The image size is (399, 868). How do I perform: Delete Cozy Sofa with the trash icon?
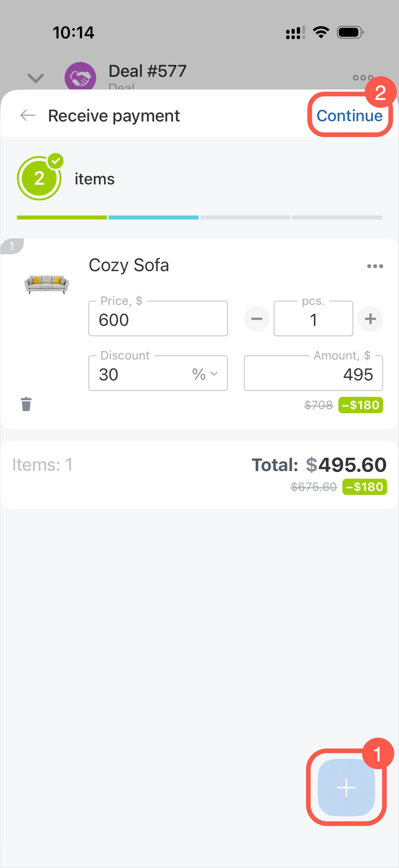click(x=26, y=404)
